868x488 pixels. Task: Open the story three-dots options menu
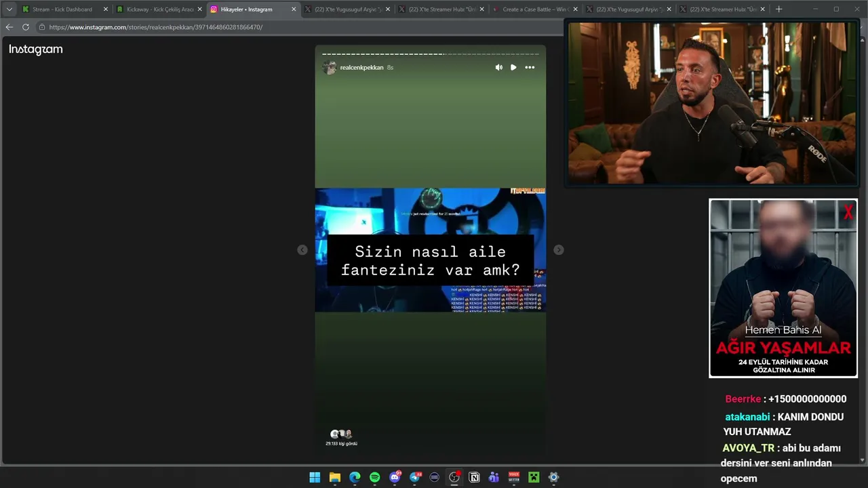[x=530, y=67]
